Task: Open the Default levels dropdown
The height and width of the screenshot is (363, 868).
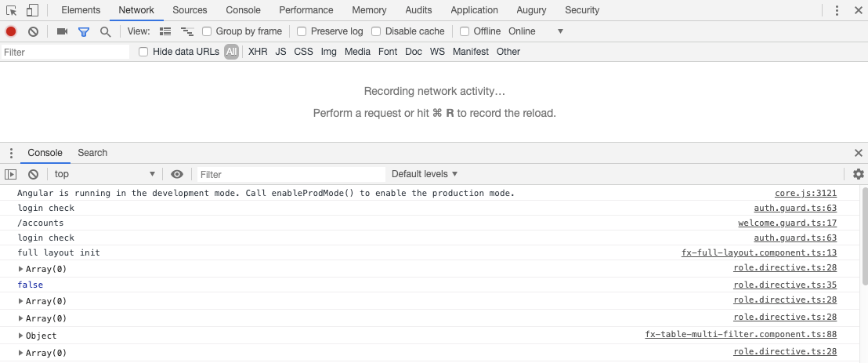Action: (x=425, y=174)
